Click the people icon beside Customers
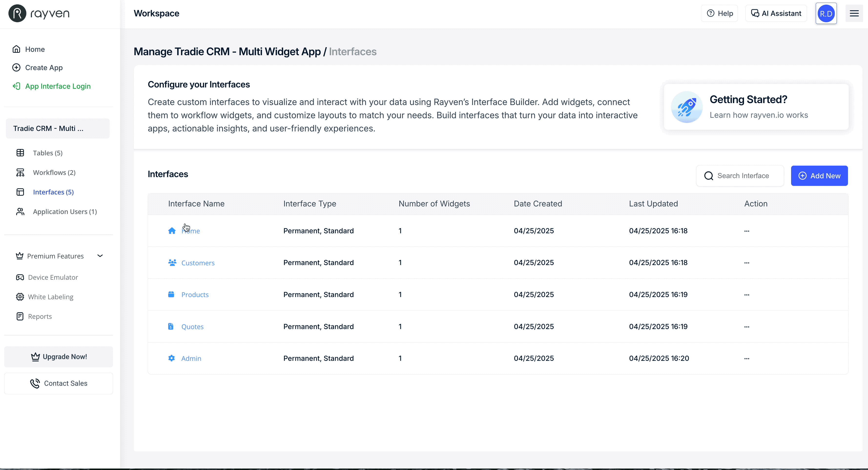Image resolution: width=868 pixels, height=470 pixels. point(172,262)
